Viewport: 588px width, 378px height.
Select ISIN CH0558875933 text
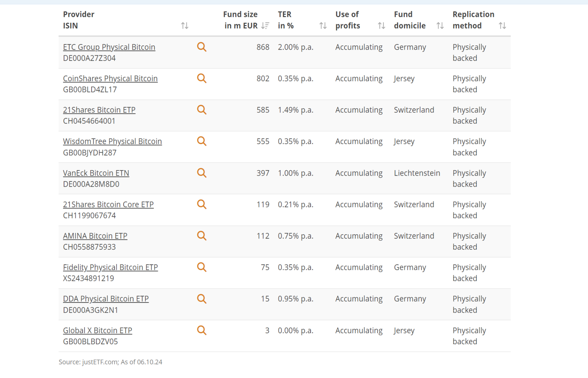click(89, 247)
